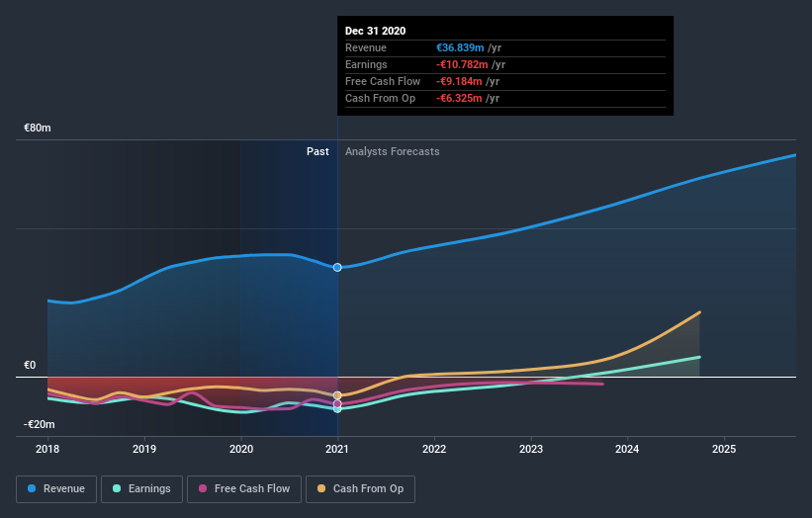The height and width of the screenshot is (518, 812).
Task: Toggle the Revenue series legend button
Action: [x=56, y=489]
